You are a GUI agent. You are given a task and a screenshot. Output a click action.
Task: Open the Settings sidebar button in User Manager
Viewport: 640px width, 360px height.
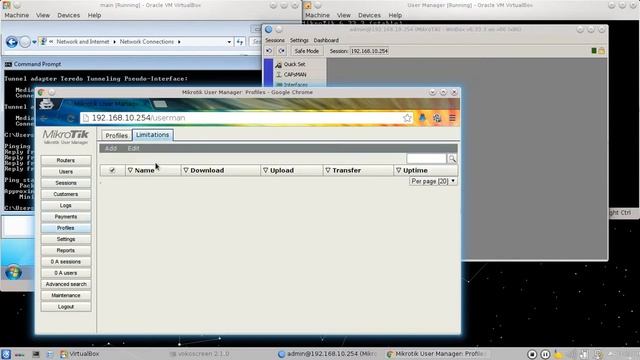pyautogui.click(x=66, y=239)
